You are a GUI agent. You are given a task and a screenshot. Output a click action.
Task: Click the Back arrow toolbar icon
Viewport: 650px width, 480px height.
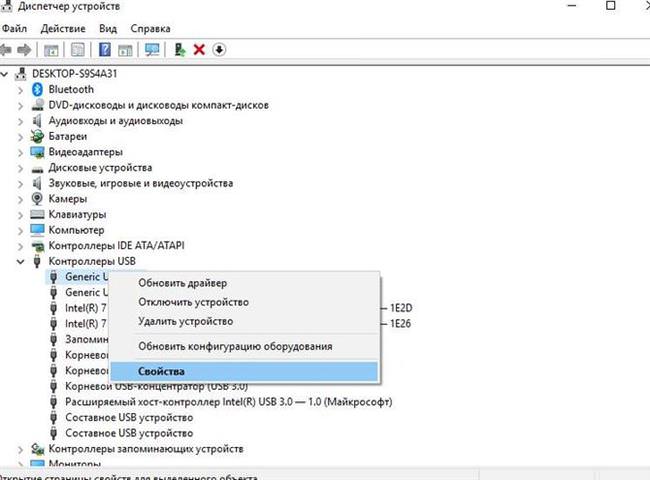(5, 50)
